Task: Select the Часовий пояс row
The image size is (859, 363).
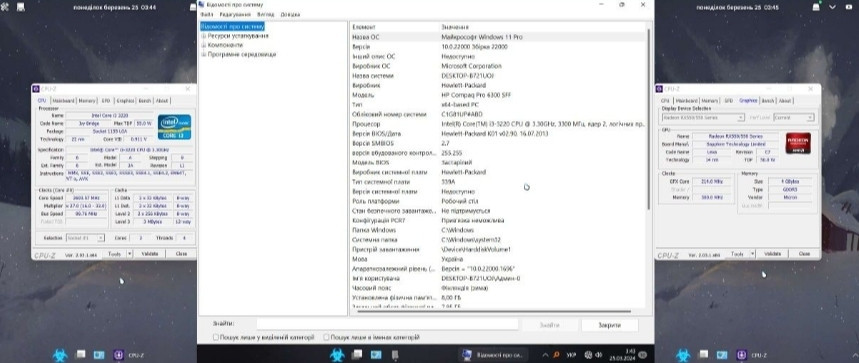Action: pos(497,288)
